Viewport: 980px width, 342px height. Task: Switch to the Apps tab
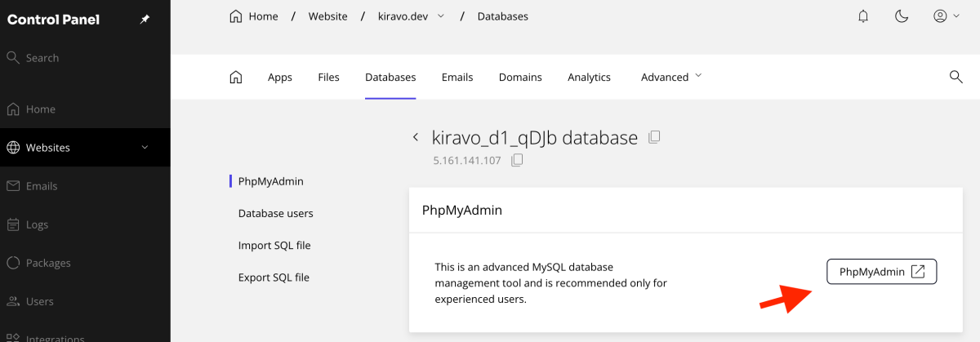tap(280, 78)
